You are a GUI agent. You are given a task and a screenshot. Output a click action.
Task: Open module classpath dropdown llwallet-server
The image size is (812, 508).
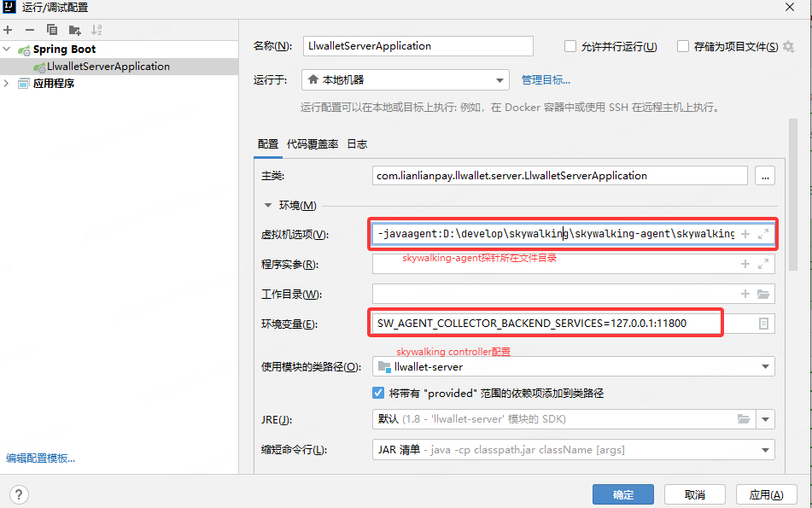point(573,366)
